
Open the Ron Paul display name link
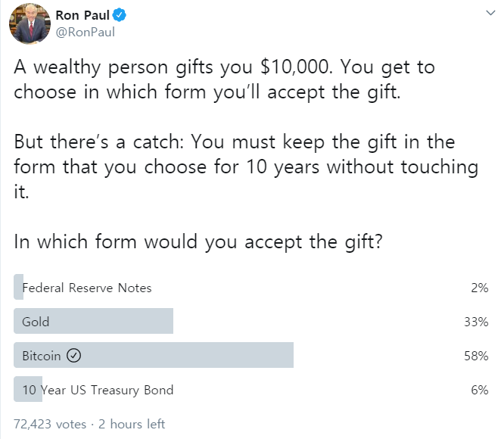coord(82,15)
